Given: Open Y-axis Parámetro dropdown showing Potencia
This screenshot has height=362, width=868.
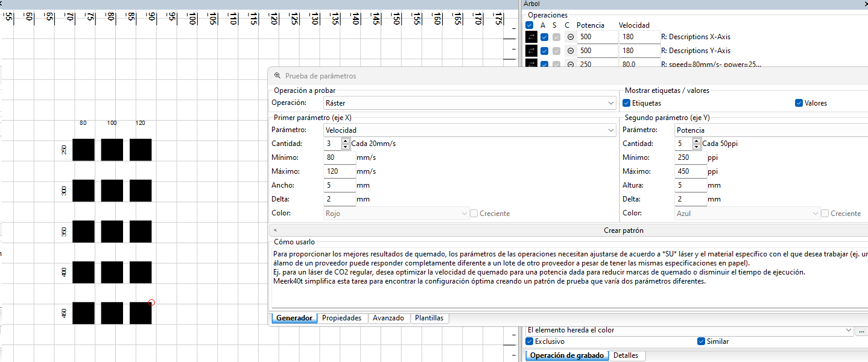Looking at the screenshot, I should click(771, 130).
